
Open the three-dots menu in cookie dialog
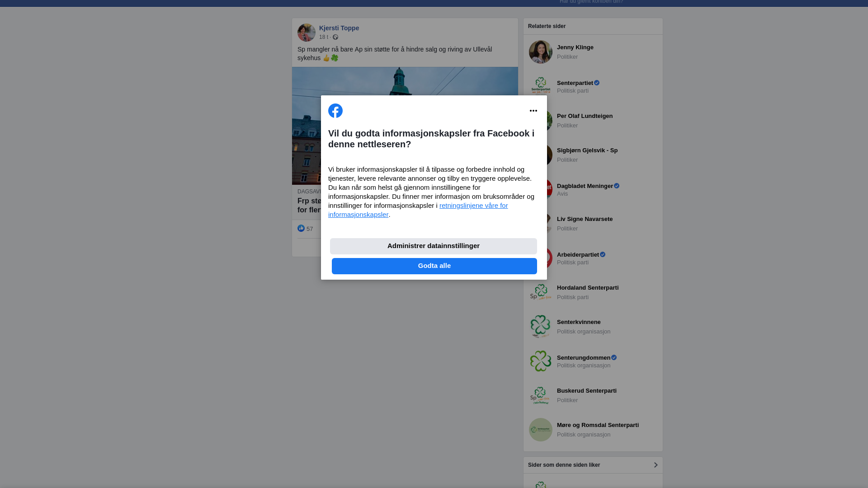[533, 111]
